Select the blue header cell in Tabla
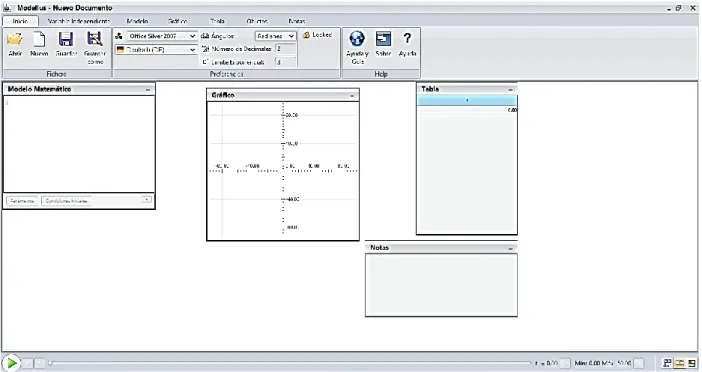 467,100
